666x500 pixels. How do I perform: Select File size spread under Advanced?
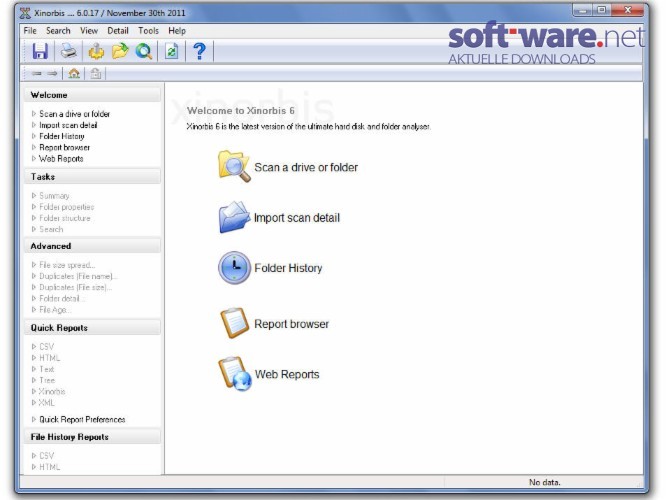point(67,265)
